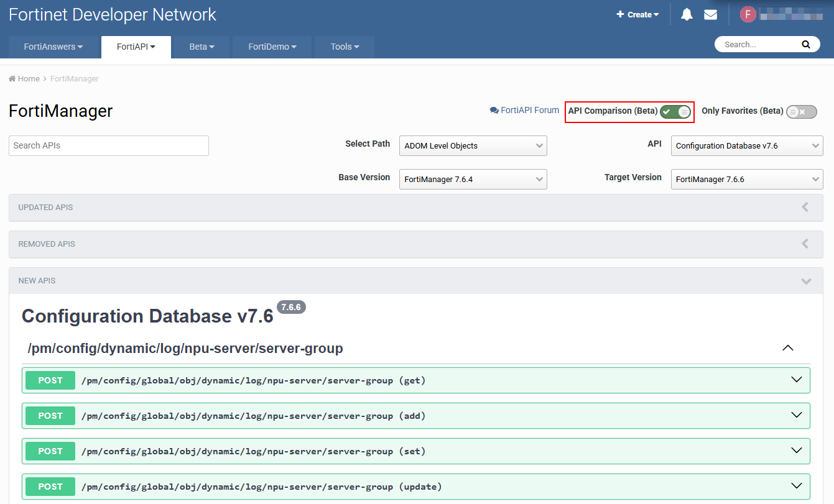Enable the Only Favorites (Beta) toggle

point(801,112)
